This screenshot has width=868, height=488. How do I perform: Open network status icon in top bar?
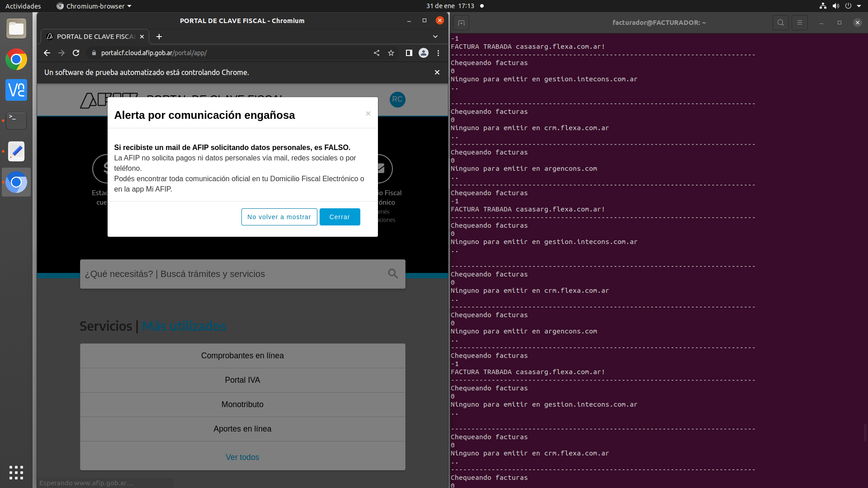[x=823, y=6]
